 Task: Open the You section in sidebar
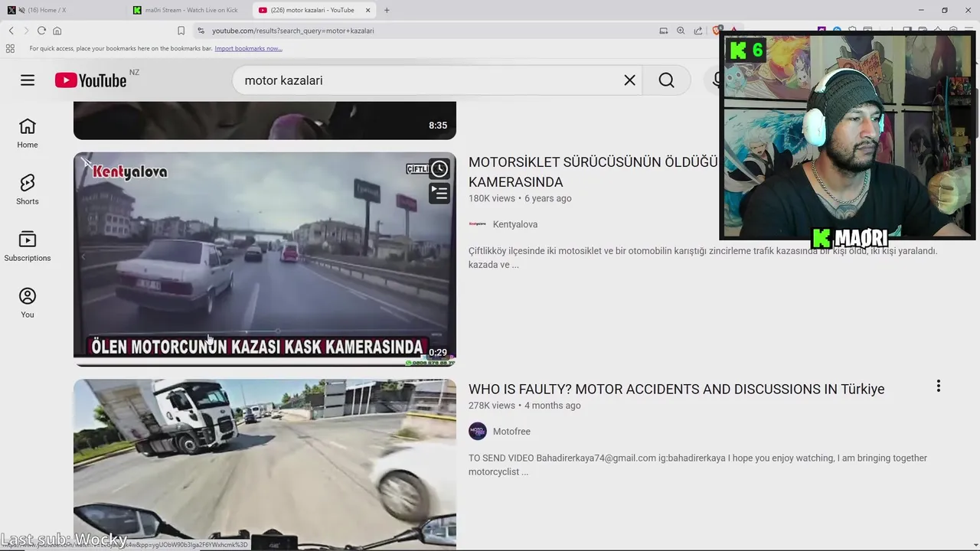[x=28, y=303]
